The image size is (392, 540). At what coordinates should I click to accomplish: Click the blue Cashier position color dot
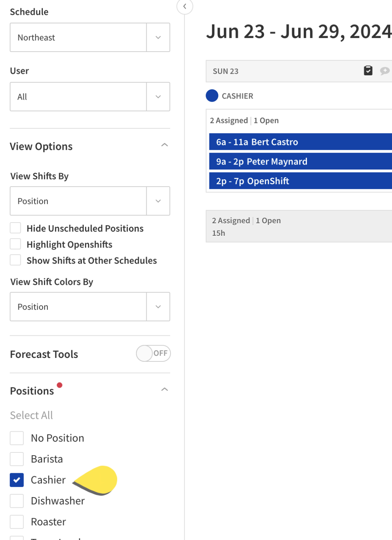pyautogui.click(x=212, y=96)
